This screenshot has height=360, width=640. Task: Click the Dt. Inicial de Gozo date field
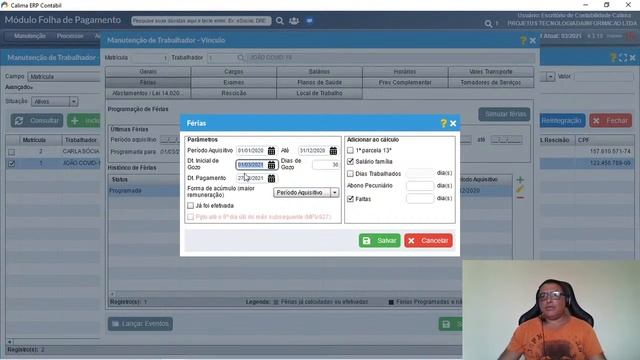click(x=252, y=165)
